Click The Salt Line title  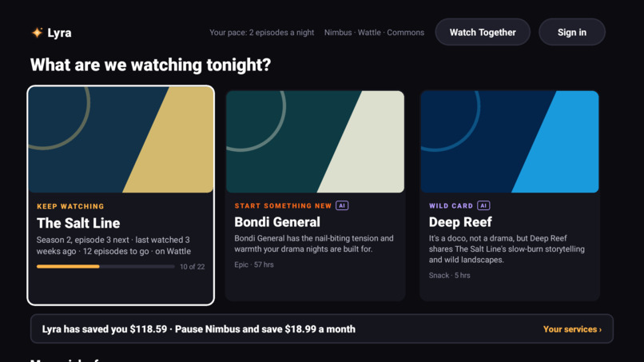(x=78, y=223)
